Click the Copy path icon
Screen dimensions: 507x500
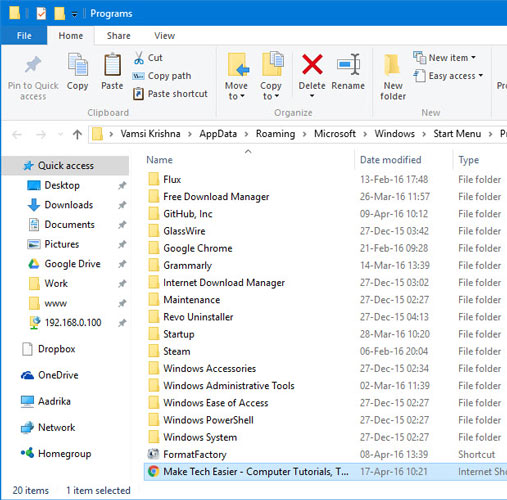[x=138, y=76]
